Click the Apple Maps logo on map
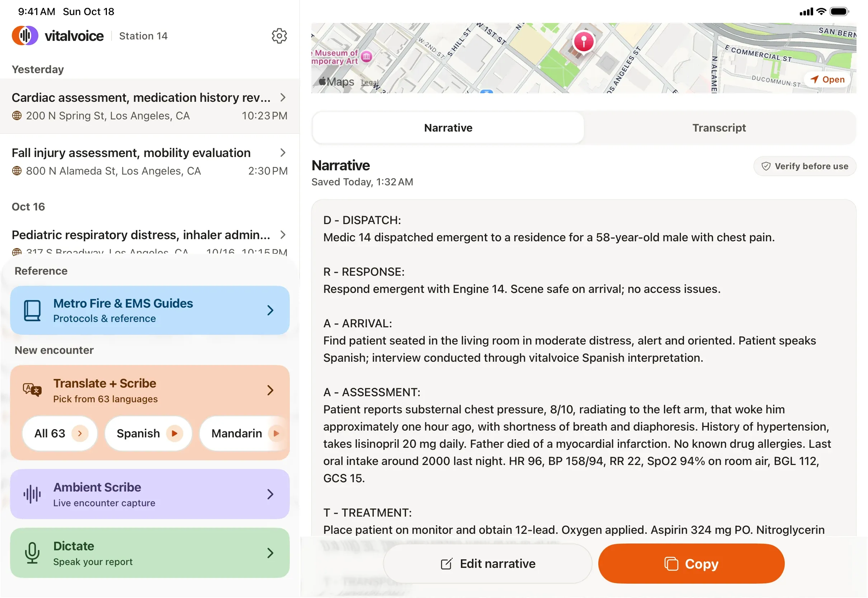The width and height of the screenshot is (868, 598). pyautogui.click(x=336, y=82)
